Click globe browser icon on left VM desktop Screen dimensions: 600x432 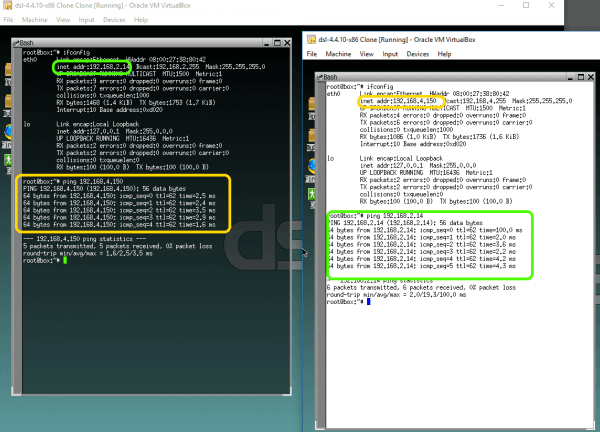click(8, 132)
